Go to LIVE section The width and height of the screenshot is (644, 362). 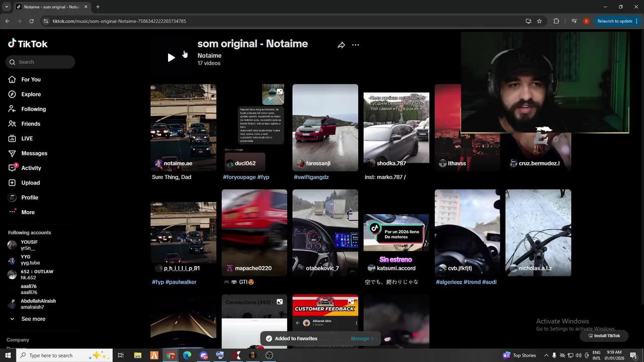pyautogui.click(x=27, y=138)
